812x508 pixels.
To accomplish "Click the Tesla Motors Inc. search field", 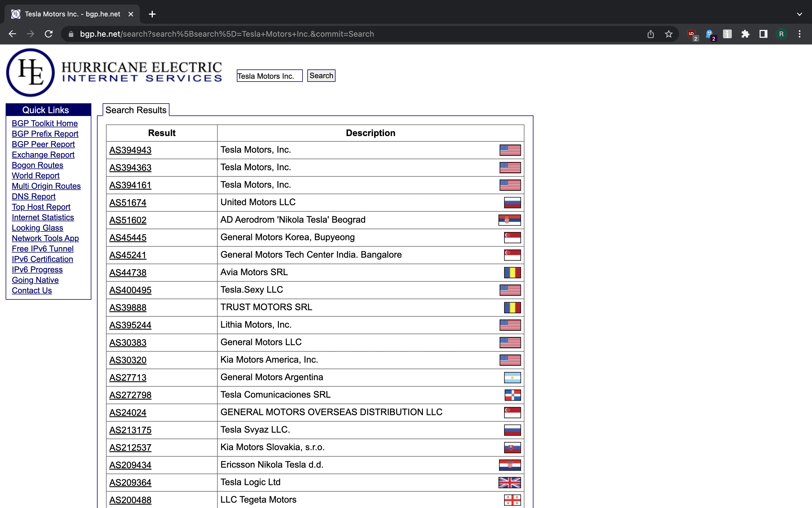I will [270, 76].
